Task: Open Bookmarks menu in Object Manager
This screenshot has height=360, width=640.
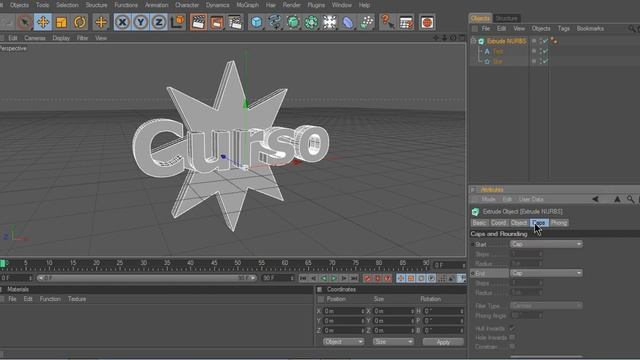Action: coord(590,29)
